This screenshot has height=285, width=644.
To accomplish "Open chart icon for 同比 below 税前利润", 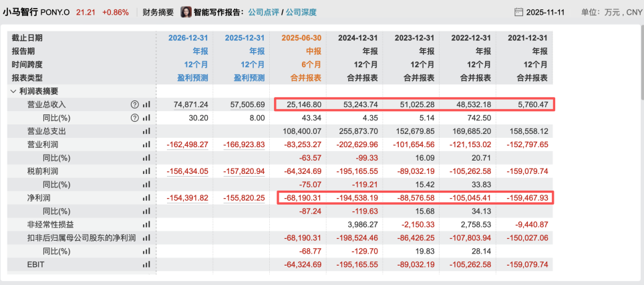I will point(146,185).
